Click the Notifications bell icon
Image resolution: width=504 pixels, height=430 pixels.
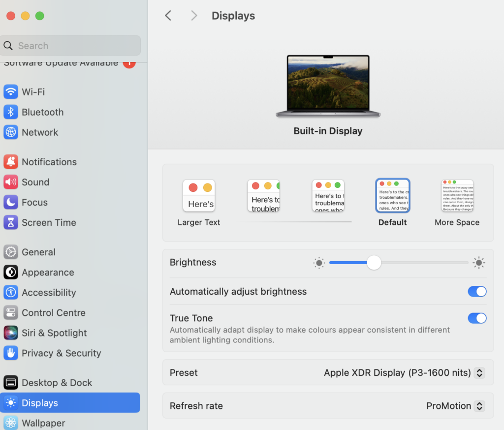(x=10, y=162)
